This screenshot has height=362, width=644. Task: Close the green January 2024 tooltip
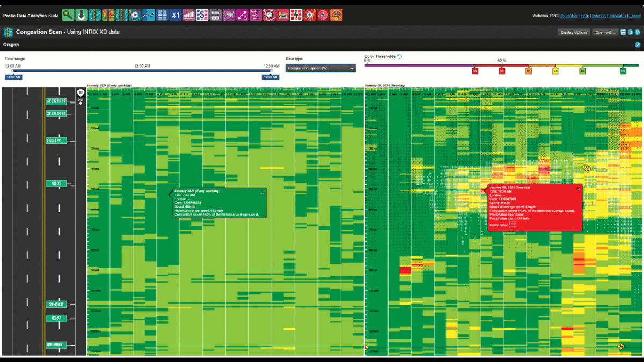tap(262, 191)
